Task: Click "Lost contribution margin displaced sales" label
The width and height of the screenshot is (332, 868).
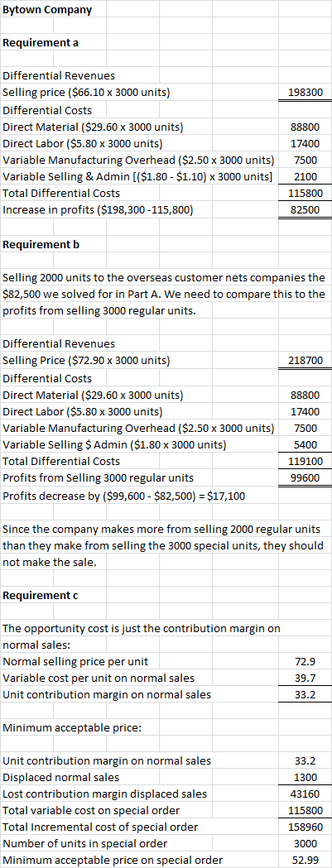Action: [105, 794]
